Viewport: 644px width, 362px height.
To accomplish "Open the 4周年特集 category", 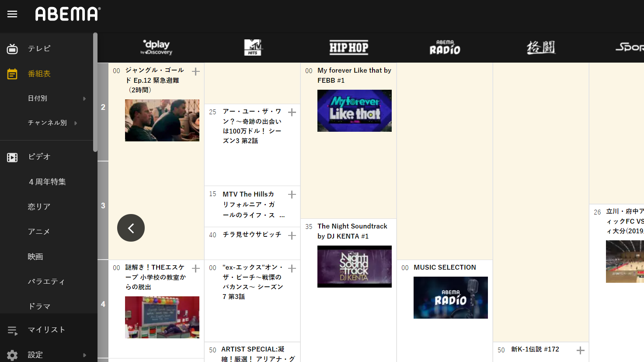I will (47, 182).
